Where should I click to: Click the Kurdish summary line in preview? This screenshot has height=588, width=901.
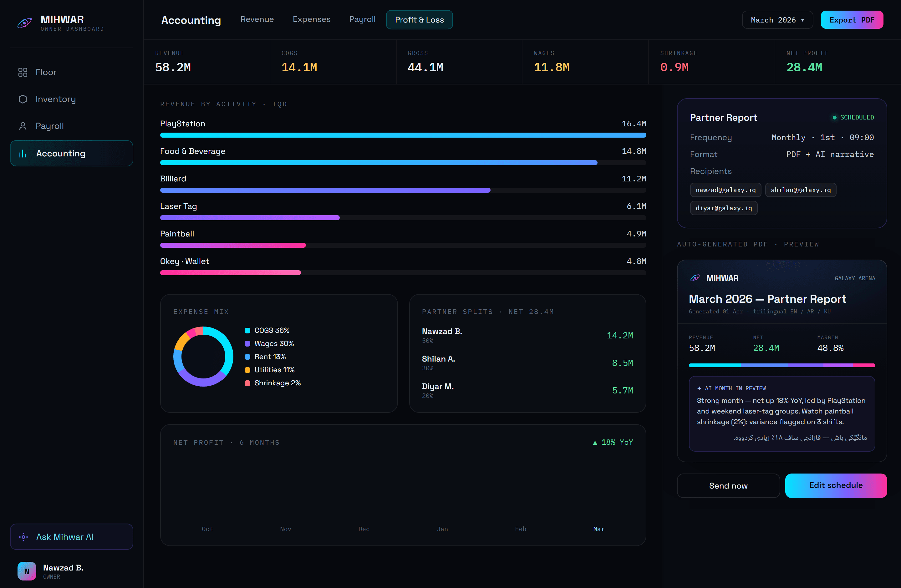point(800,438)
